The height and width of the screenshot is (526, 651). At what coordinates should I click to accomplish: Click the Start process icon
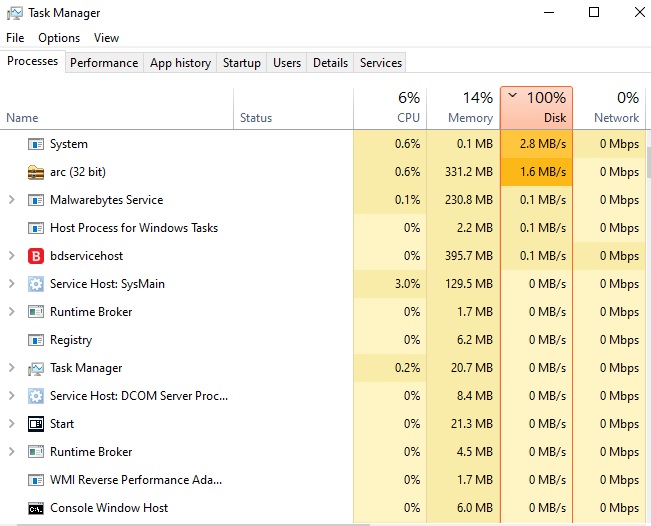pyautogui.click(x=36, y=424)
